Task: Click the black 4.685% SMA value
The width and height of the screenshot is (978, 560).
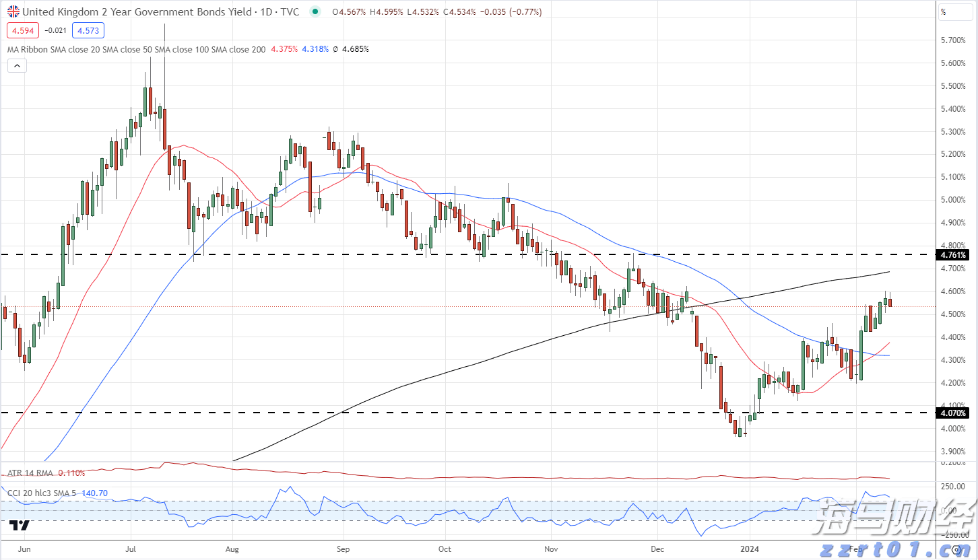Action: click(355, 49)
